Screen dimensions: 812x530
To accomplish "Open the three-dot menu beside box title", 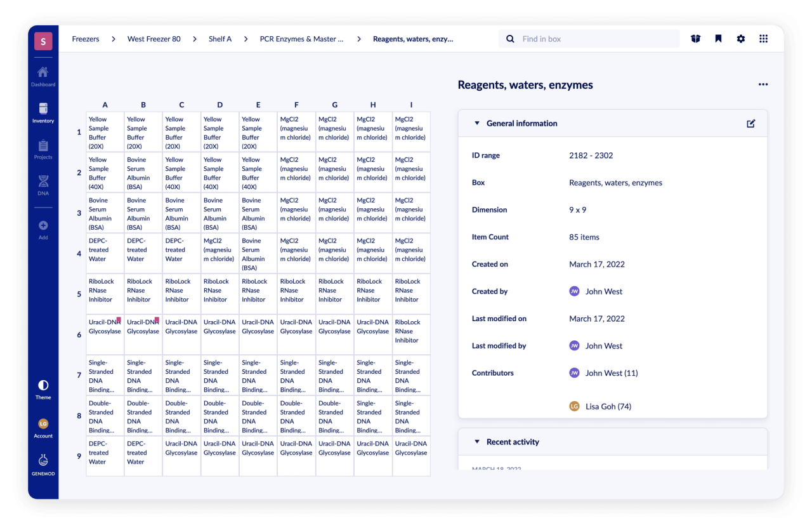I will tap(763, 84).
